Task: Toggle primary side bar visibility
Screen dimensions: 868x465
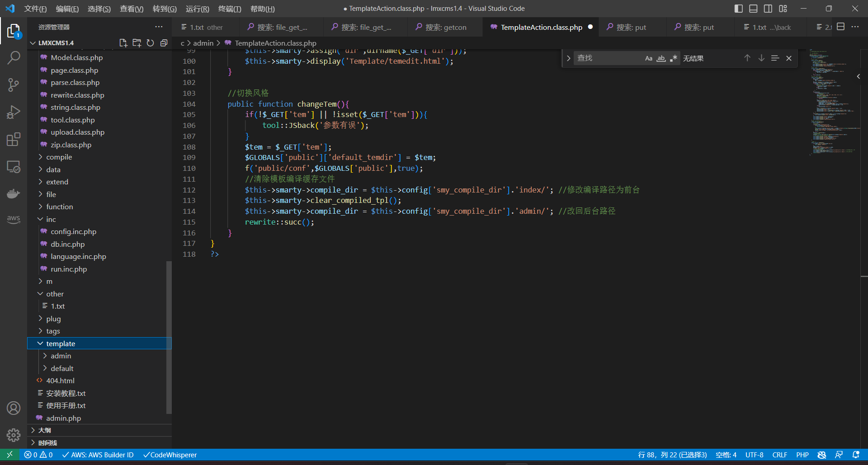Action: coord(738,9)
